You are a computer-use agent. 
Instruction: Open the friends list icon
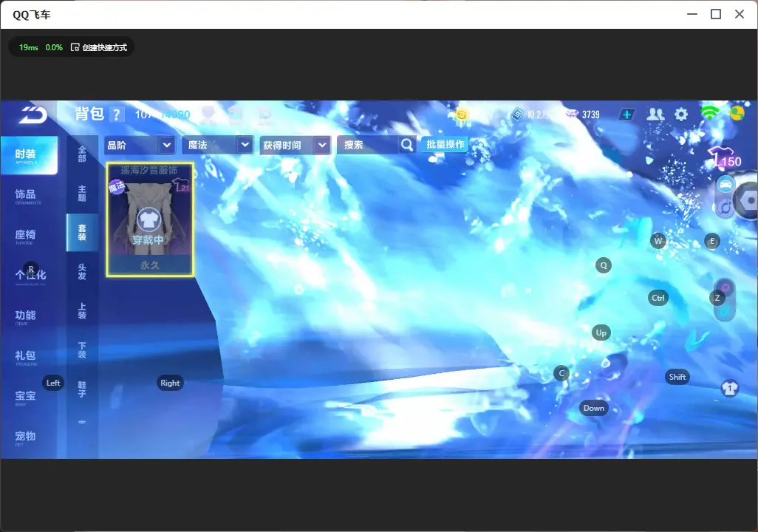tap(655, 114)
